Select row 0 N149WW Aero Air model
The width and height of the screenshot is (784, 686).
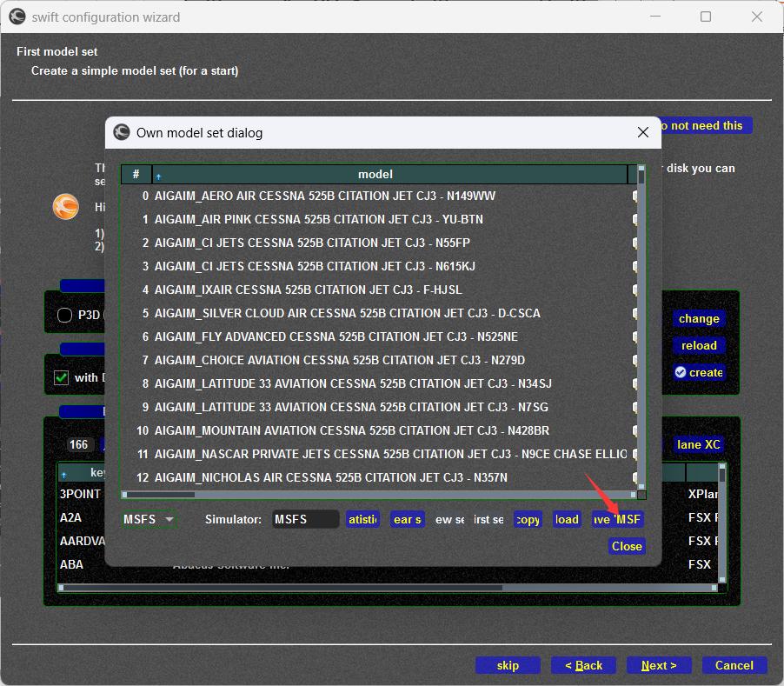(378, 196)
